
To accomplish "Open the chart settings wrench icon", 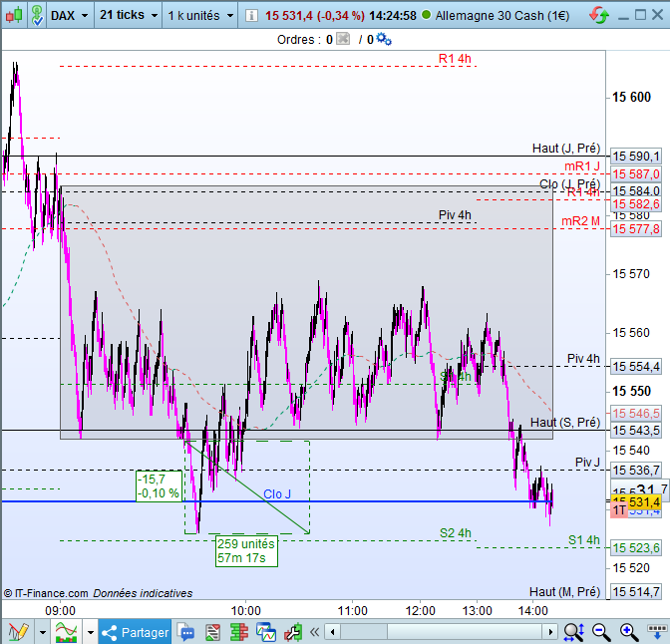I will 293,632.
